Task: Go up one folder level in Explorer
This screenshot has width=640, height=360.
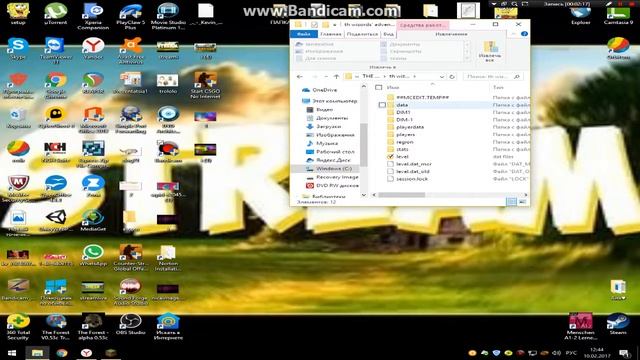Action: pyautogui.click(x=336, y=76)
